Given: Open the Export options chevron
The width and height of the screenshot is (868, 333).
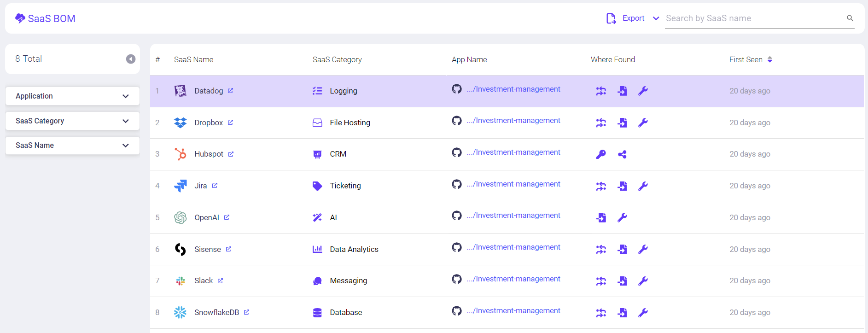Looking at the screenshot, I should pyautogui.click(x=656, y=18).
